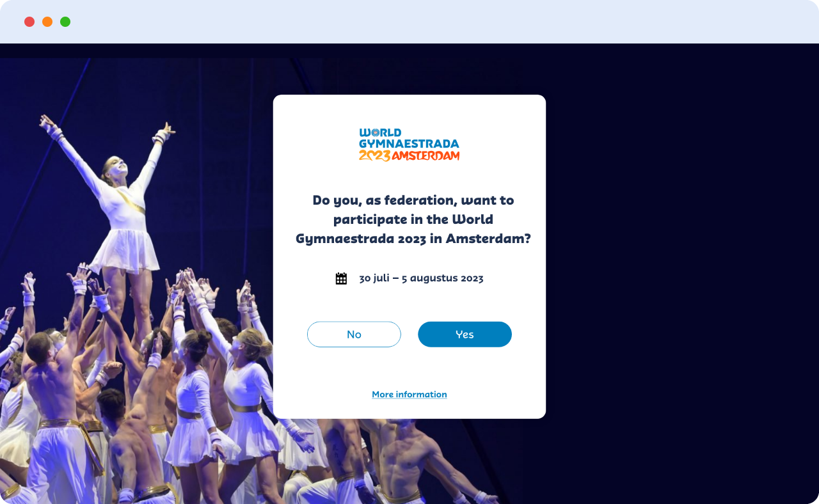The image size is (819, 504).
Task: Click the red close window dot
Action: coord(29,22)
